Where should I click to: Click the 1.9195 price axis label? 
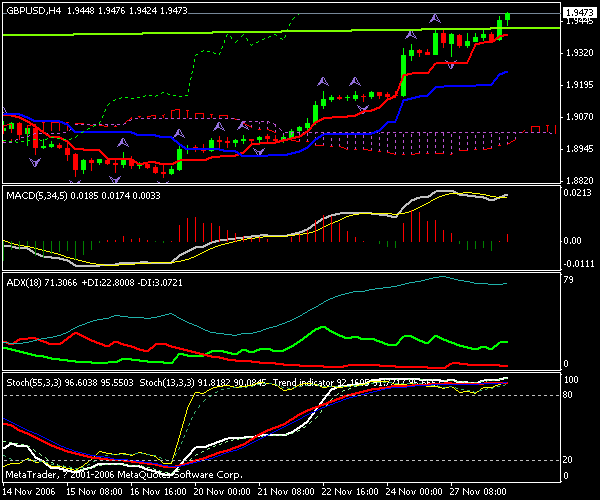[579, 85]
